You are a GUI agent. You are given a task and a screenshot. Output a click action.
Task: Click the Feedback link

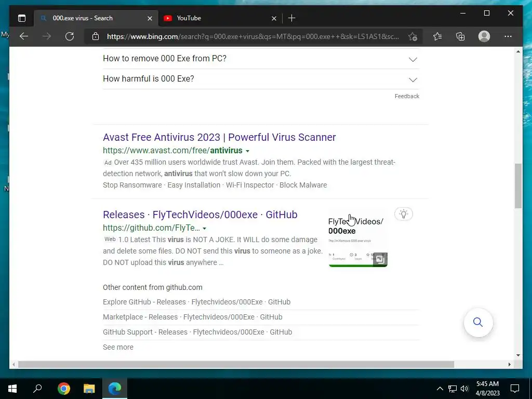407,96
